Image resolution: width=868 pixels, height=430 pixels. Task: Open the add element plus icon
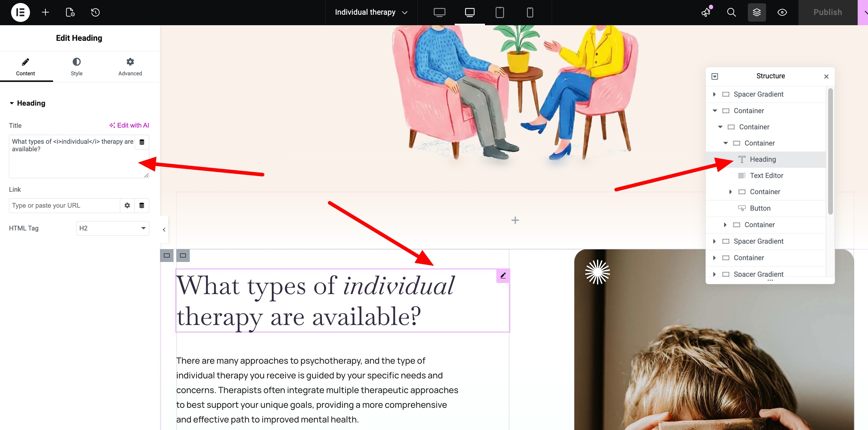tap(46, 13)
